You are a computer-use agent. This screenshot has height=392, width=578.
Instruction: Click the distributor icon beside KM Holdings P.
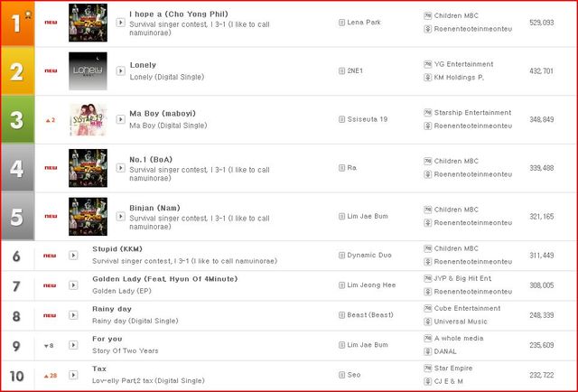pos(427,78)
